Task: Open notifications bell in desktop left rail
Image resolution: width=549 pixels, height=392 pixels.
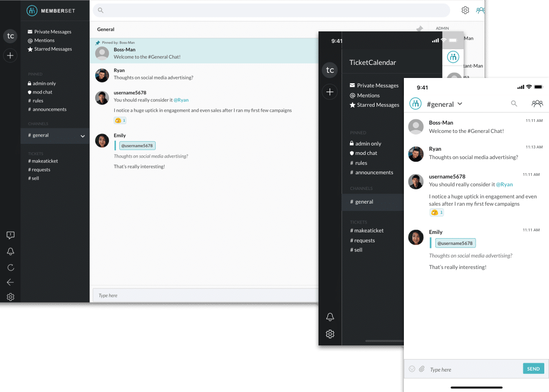Action: (x=10, y=252)
